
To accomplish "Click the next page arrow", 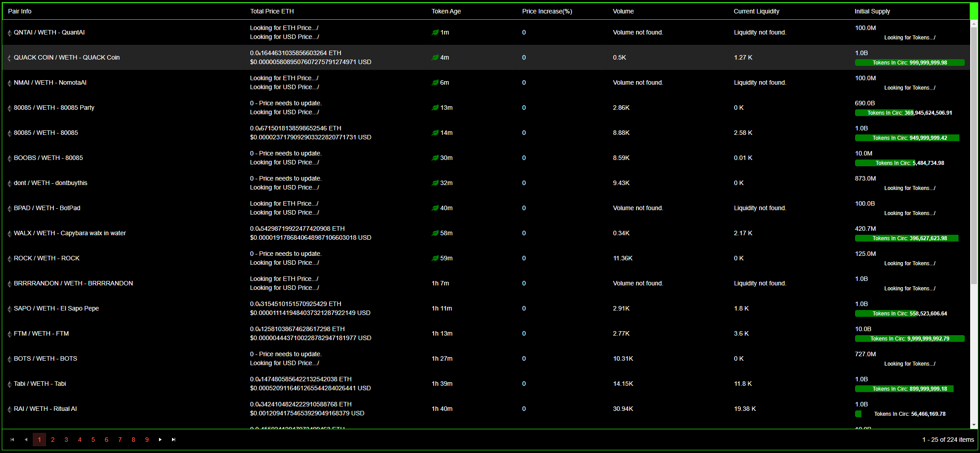I will 160,440.
